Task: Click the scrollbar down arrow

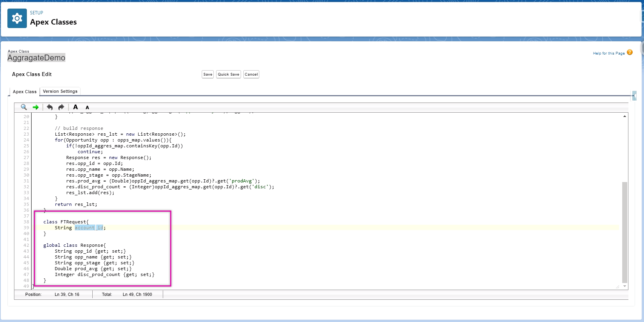Action: tap(625, 286)
